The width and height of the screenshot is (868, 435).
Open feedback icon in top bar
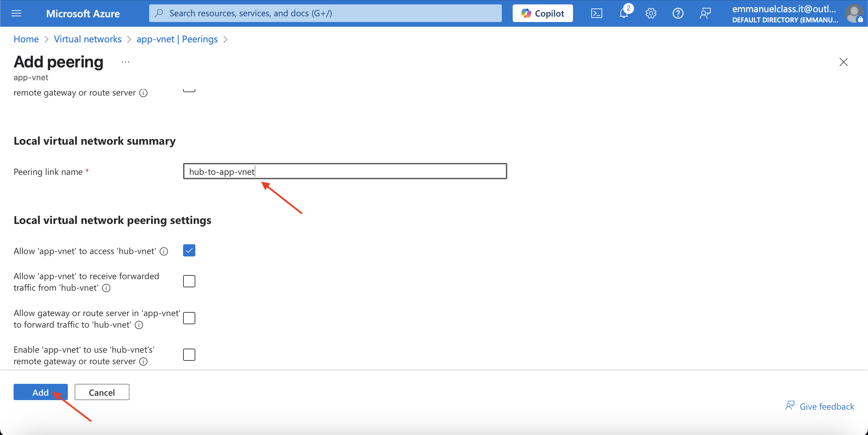tap(705, 13)
